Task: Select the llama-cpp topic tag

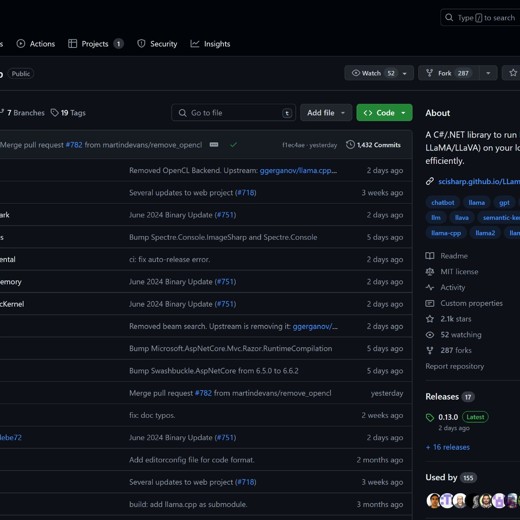Action: pos(446,233)
